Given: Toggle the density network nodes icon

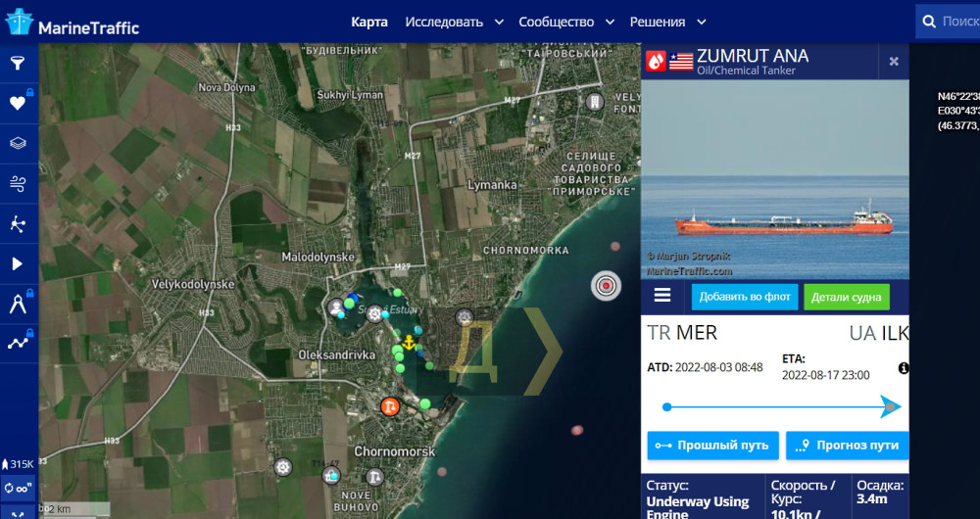Looking at the screenshot, I should (x=18, y=223).
